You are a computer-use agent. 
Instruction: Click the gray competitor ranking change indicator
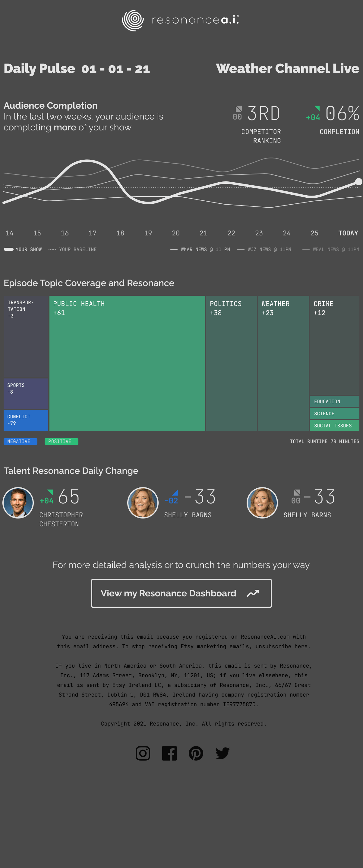(x=239, y=108)
